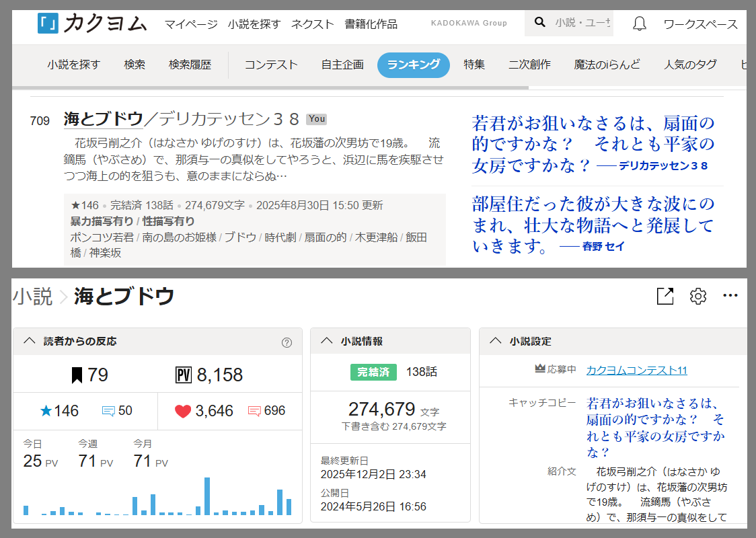Collapse the 小説情報 panel
The image size is (756, 538).
(x=326, y=341)
